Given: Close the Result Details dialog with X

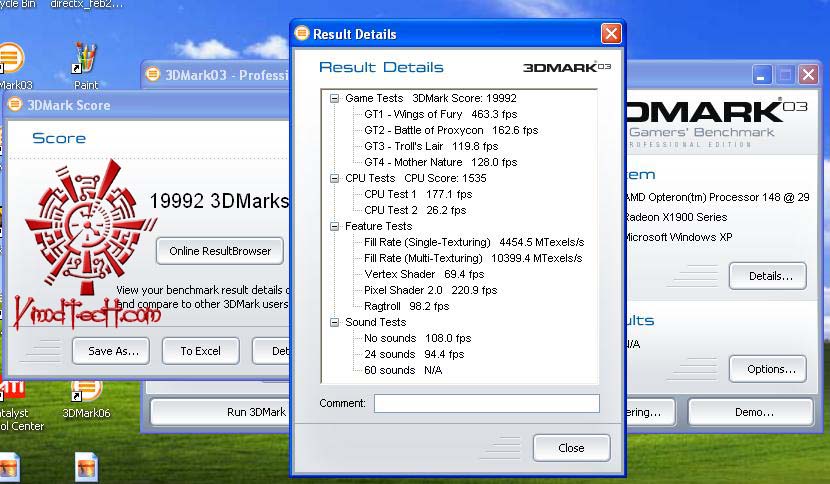Looking at the screenshot, I should (611, 34).
